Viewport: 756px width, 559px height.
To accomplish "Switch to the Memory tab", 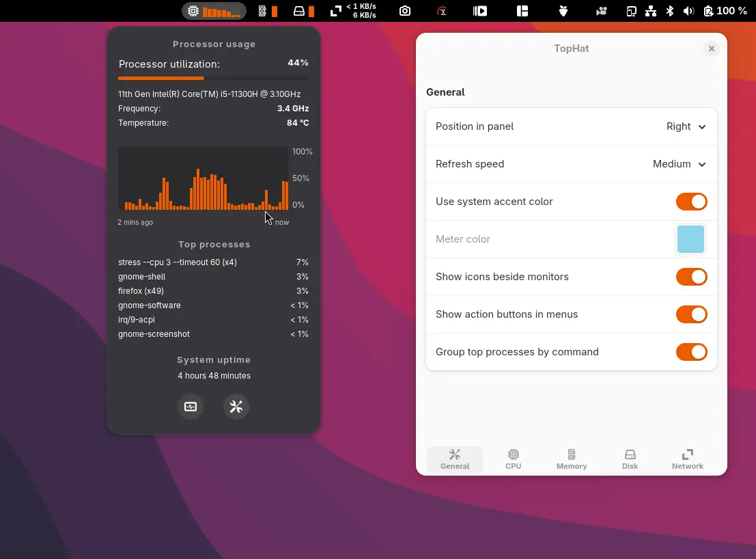I will click(x=572, y=459).
